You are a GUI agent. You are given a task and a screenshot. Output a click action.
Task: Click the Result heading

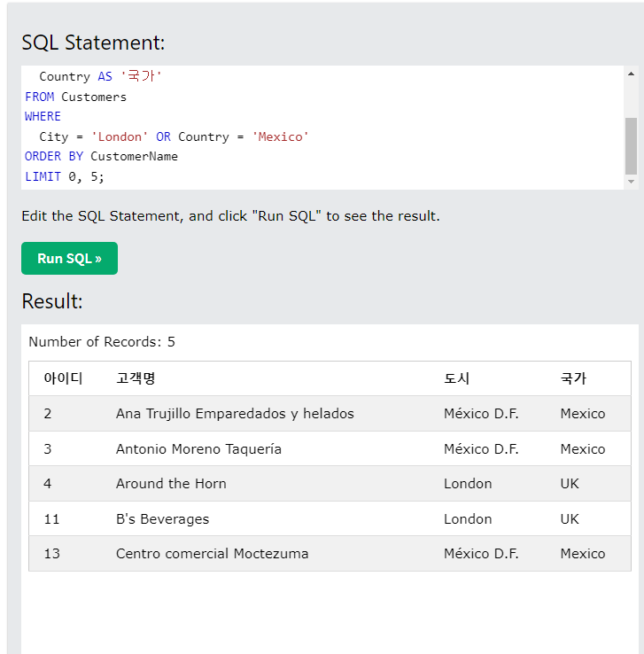point(52,301)
